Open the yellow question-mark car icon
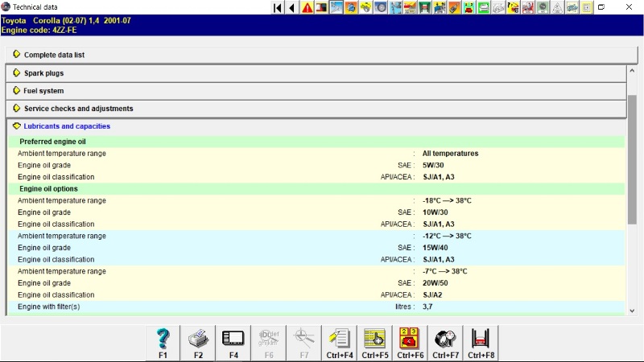Viewport: 644px width, 362px height. [513, 7]
